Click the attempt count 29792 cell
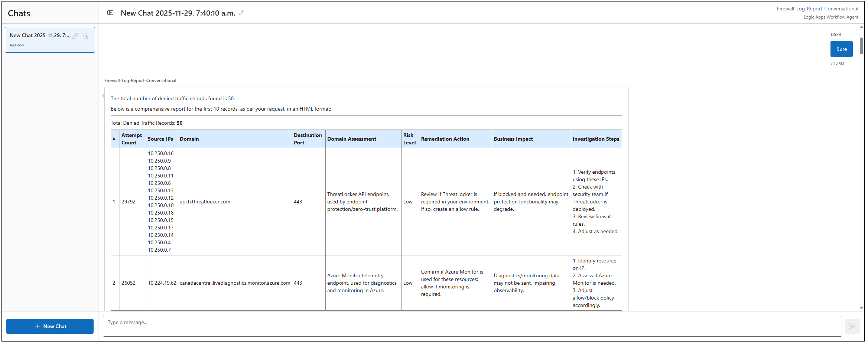 click(129, 202)
